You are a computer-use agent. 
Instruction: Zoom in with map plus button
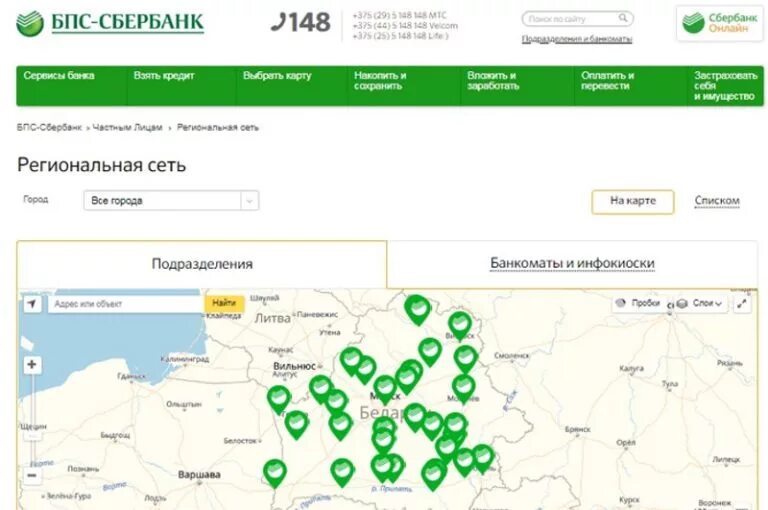(32, 364)
